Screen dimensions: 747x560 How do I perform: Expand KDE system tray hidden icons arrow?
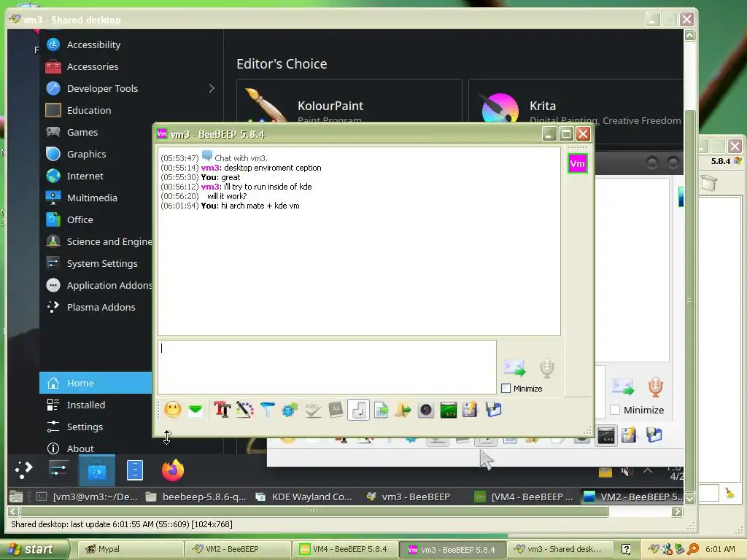pyautogui.click(x=648, y=470)
